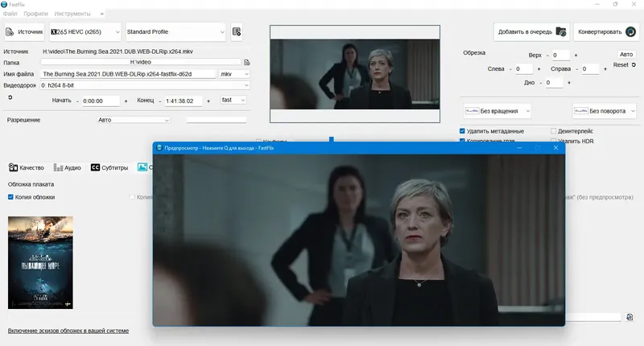
Task: Open the new profile icon beside Standard Profile
Action: tap(237, 32)
